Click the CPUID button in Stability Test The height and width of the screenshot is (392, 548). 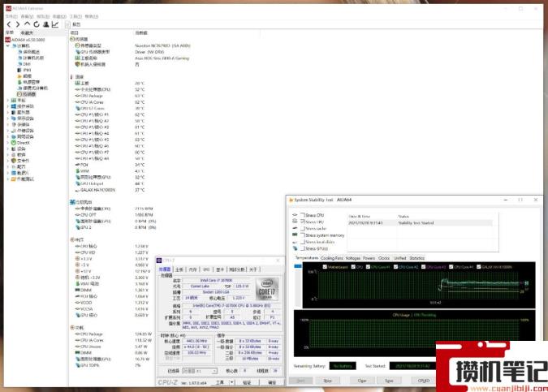pyautogui.click(x=424, y=381)
